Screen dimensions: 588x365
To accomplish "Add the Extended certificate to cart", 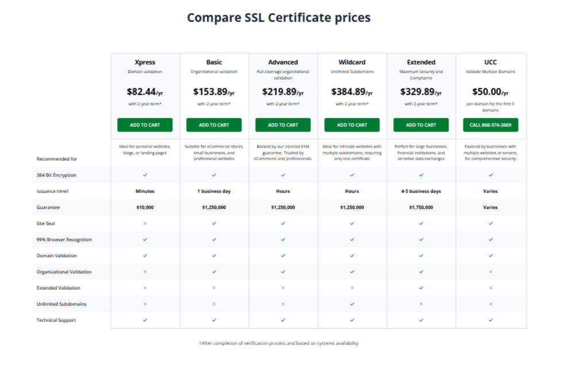I will pos(421,125).
